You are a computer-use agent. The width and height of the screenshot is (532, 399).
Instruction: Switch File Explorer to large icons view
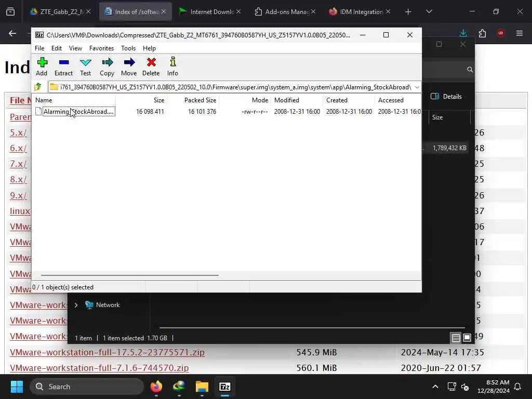pyautogui.click(x=467, y=338)
